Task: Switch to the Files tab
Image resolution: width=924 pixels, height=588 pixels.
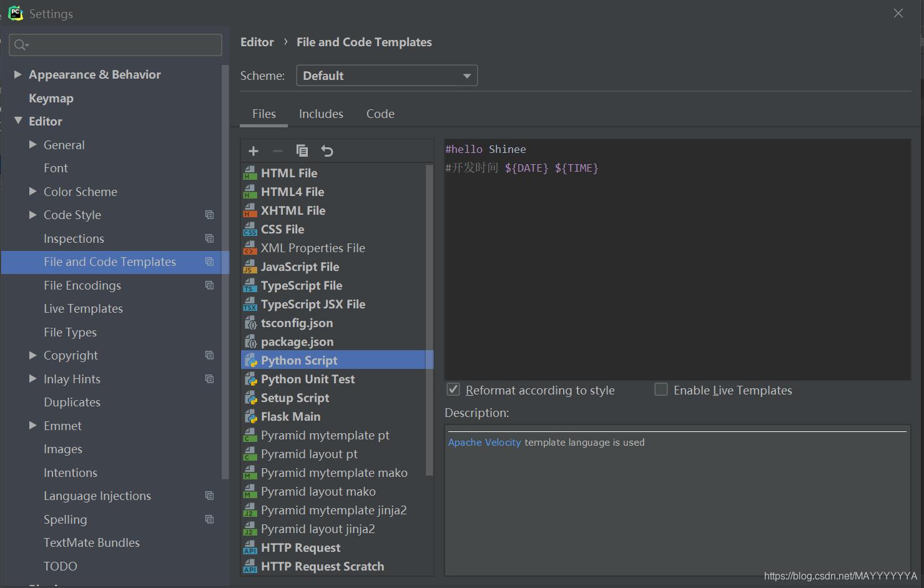Action: 264,114
